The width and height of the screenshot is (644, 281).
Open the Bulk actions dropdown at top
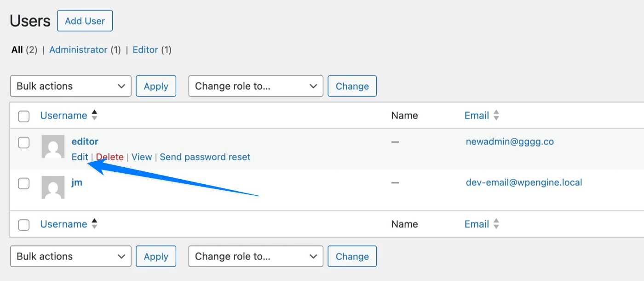(70, 86)
